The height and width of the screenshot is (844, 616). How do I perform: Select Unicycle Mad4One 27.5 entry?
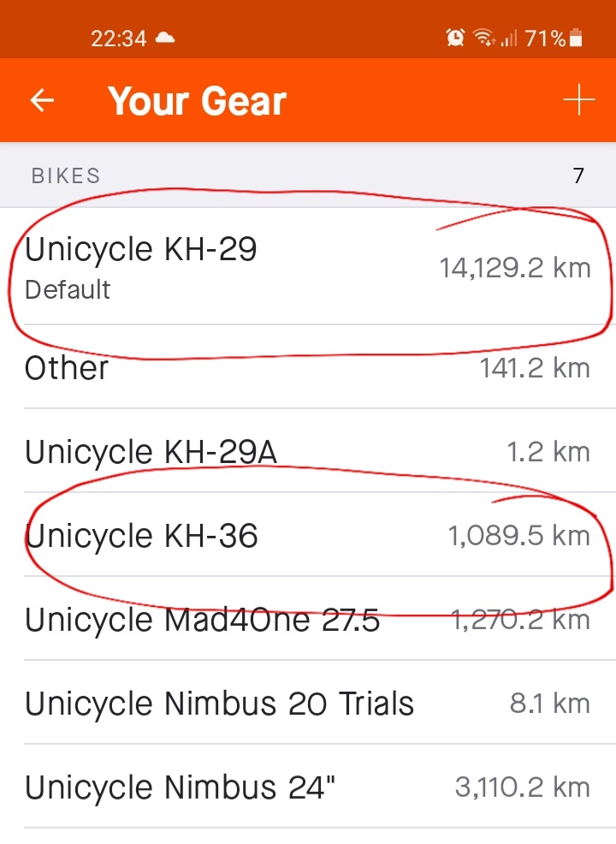(x=202, y=619)
